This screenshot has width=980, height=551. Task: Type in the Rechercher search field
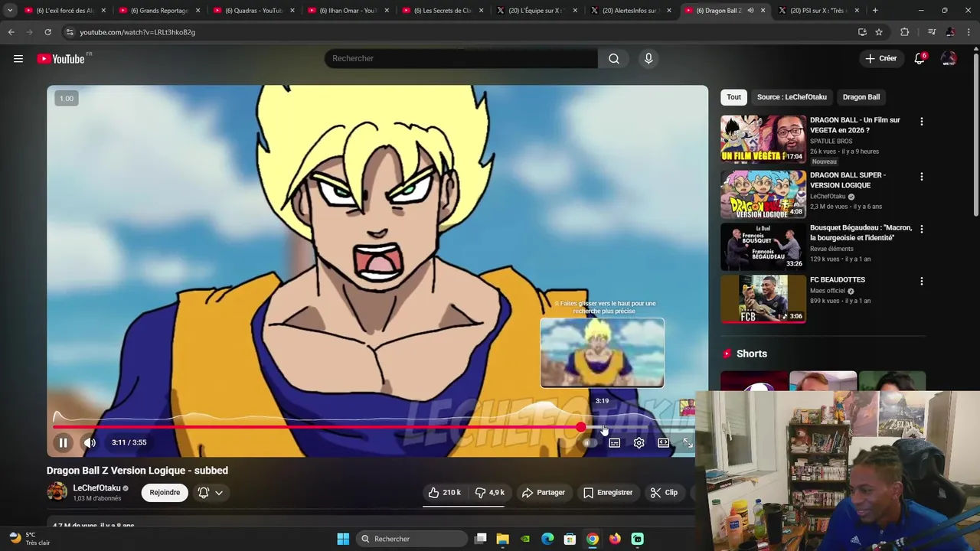coord(461,59)
